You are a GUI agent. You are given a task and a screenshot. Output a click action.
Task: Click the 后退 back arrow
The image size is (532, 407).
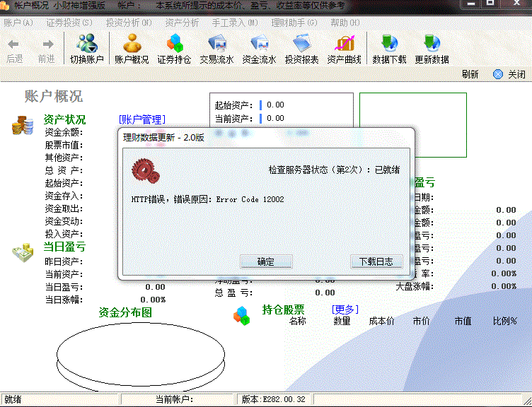tap(14, 49)
